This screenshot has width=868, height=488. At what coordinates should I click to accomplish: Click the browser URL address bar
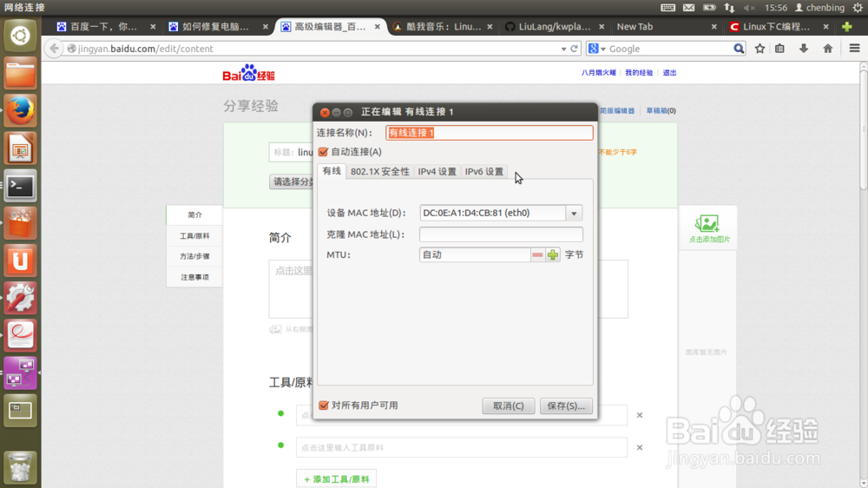coord(312,49)
